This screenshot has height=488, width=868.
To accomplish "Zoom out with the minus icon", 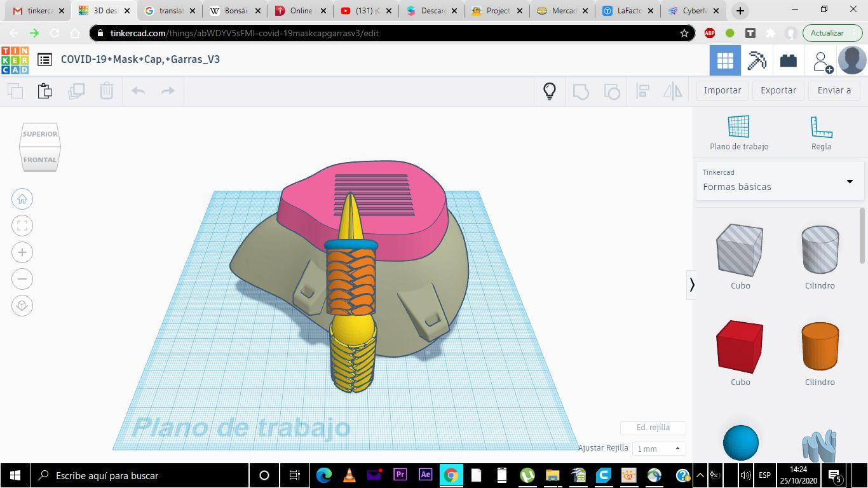I will [x=22, y=279].
